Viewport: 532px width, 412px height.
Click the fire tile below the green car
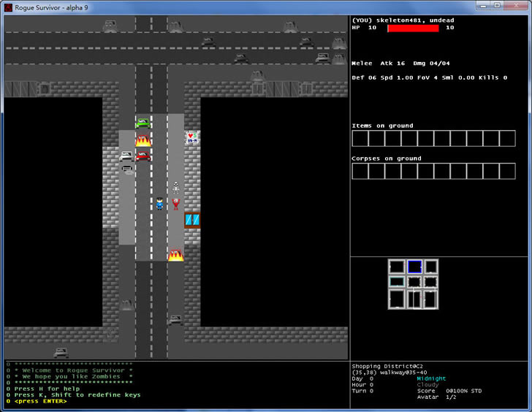point(143,140)
